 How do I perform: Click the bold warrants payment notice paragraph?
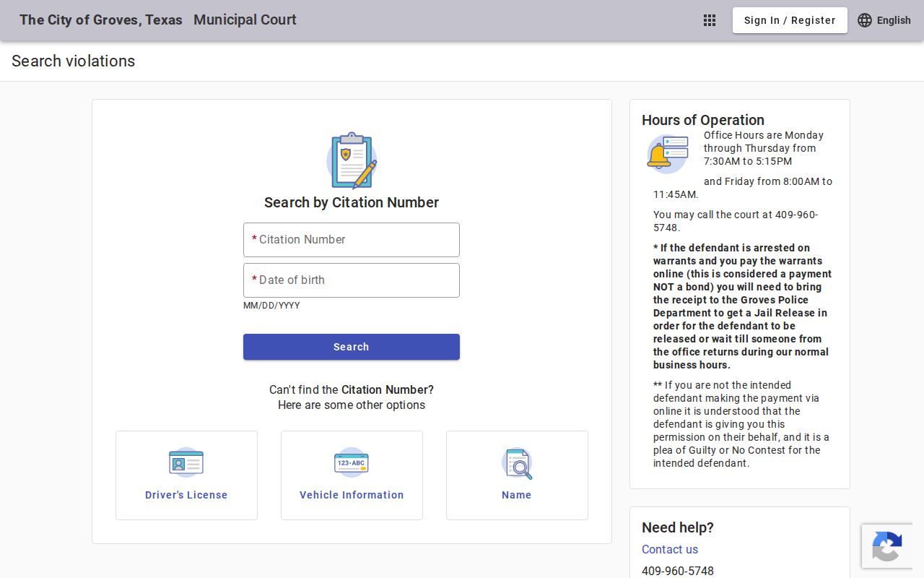click(742, 306)
